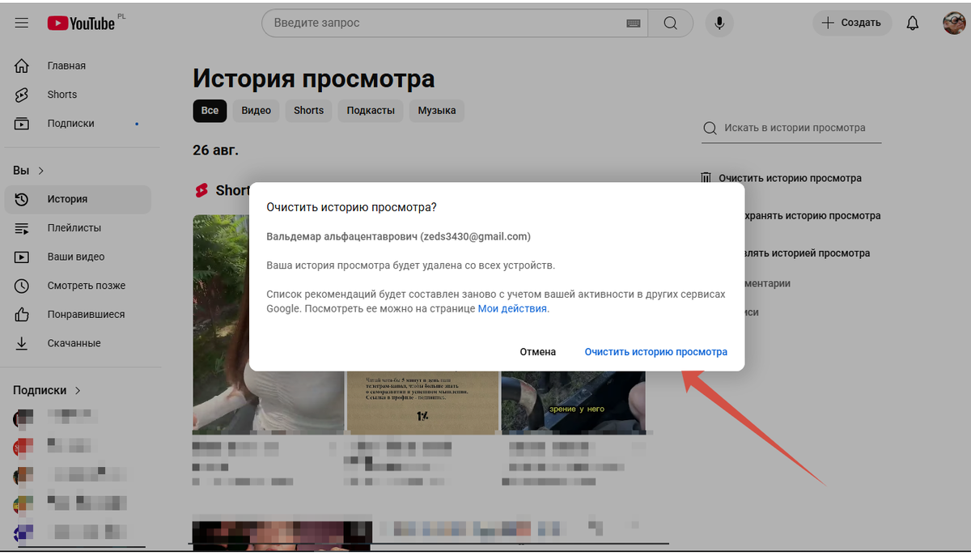Open the Мои действия link
971x560 pixels.
513,309
